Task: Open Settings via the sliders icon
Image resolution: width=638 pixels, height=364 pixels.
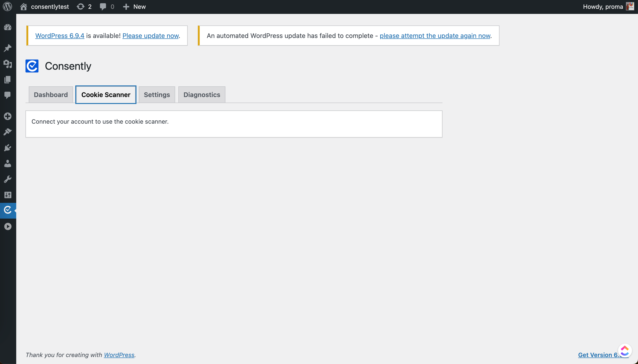Action: click(x=8, y=195)
